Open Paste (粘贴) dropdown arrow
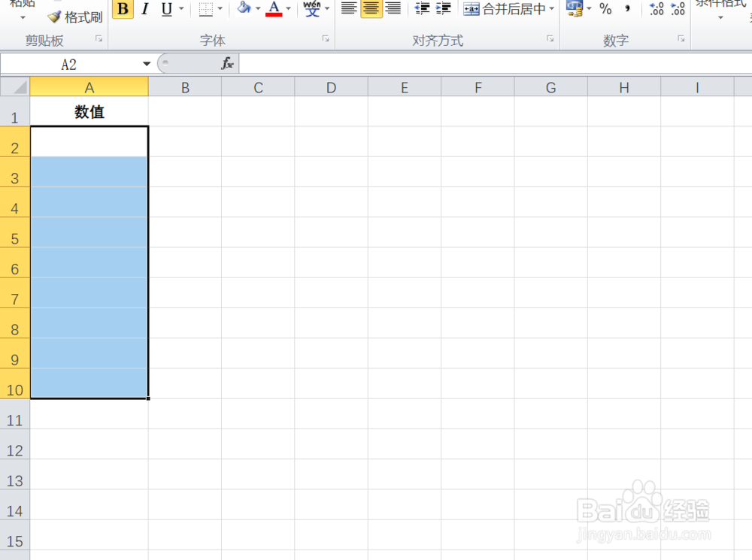 point(23,18)
